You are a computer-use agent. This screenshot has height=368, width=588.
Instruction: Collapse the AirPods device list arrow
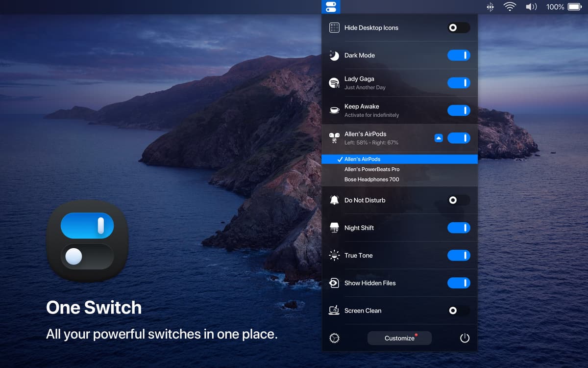(x=439, y=138)
